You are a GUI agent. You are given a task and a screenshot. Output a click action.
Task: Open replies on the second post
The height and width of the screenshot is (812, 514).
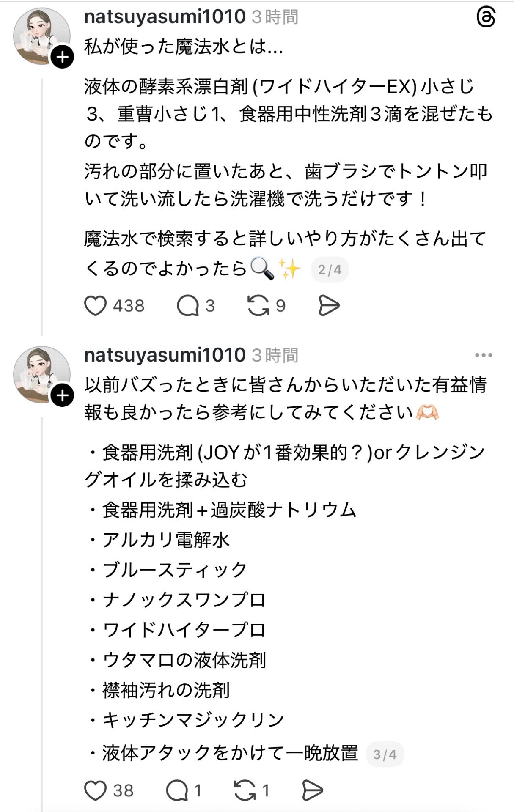coord(177,790)
